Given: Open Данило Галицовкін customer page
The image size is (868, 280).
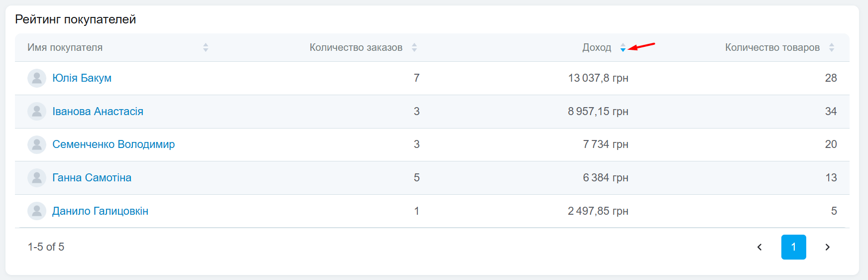Looking at the screenshot, I should (x=100, y=211).
